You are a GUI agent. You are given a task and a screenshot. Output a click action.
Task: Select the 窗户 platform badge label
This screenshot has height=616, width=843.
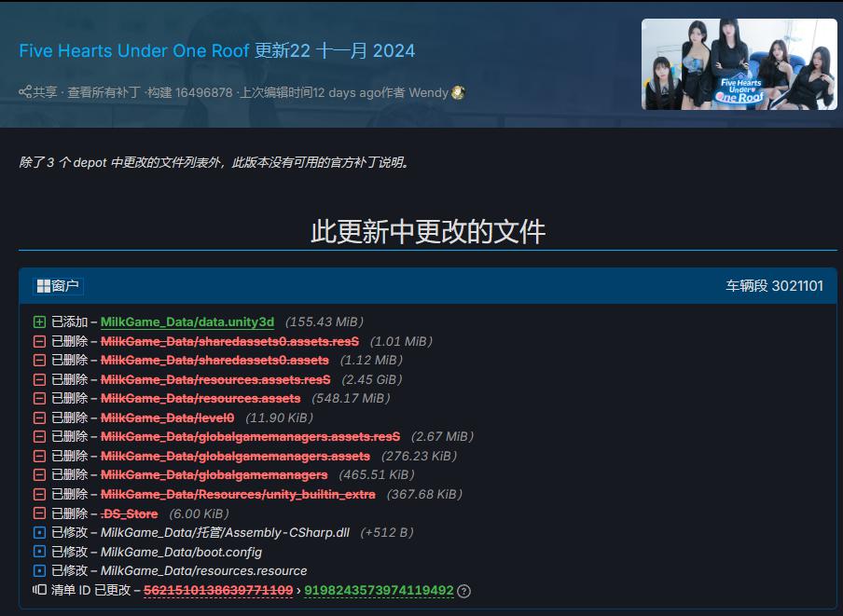tap(58, 286)
